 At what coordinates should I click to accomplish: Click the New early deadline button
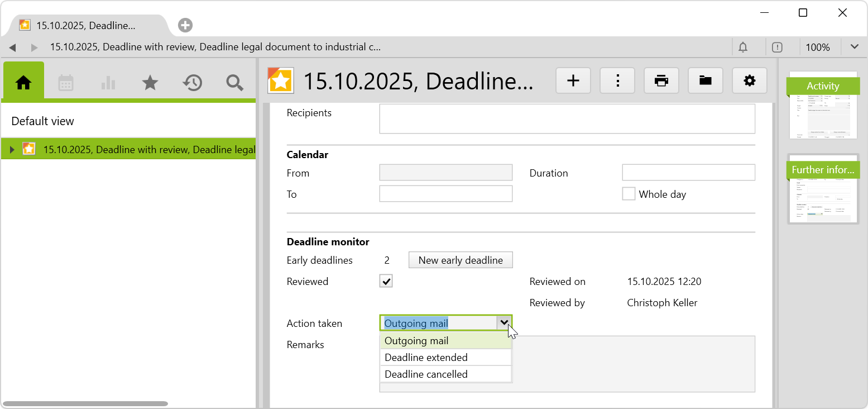[x=461, y=260]
